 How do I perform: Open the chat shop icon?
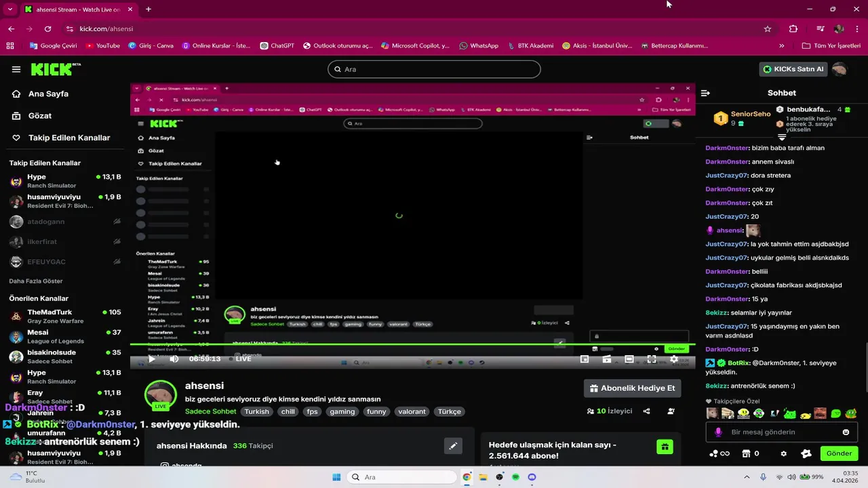tap(746, 453)
